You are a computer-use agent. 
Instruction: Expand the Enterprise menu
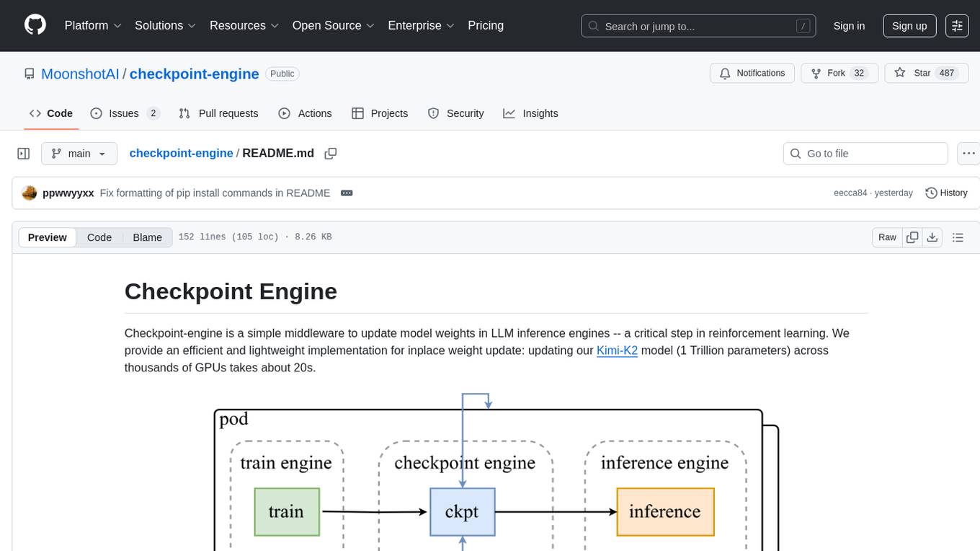click(x=421, y=25)
